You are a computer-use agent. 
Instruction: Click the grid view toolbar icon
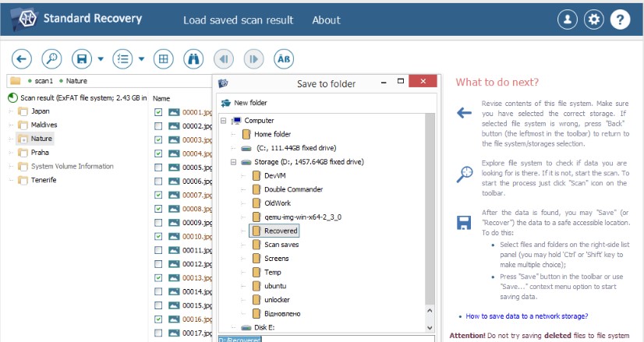click(x=162, y=58)
